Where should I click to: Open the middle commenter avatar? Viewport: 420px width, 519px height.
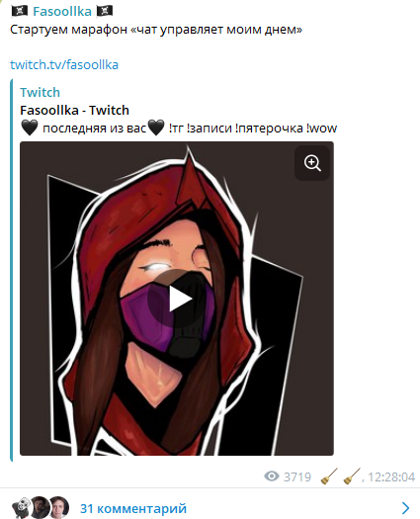(40, 507)
